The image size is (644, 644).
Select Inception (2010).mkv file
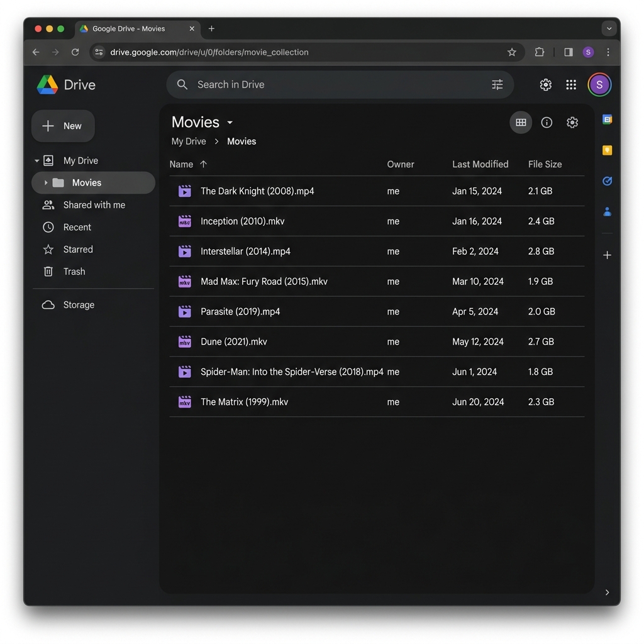click(x=377, y=221)
